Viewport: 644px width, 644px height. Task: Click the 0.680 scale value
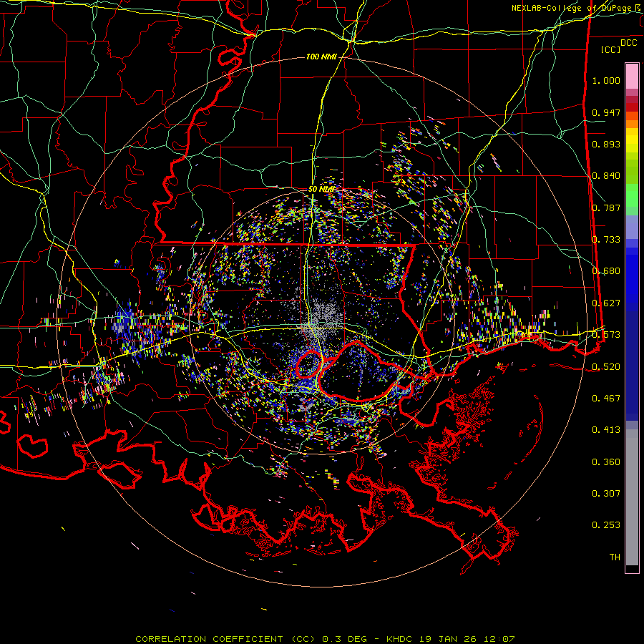tap(606, 271)
